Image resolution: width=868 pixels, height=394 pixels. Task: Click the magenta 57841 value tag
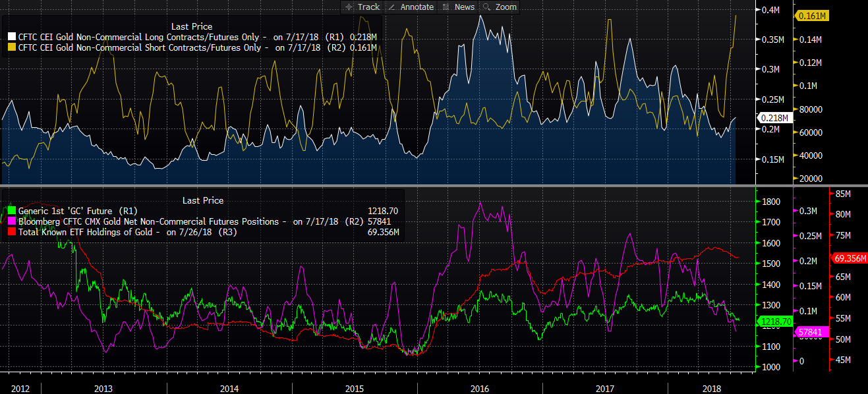[x=813, y=333]
